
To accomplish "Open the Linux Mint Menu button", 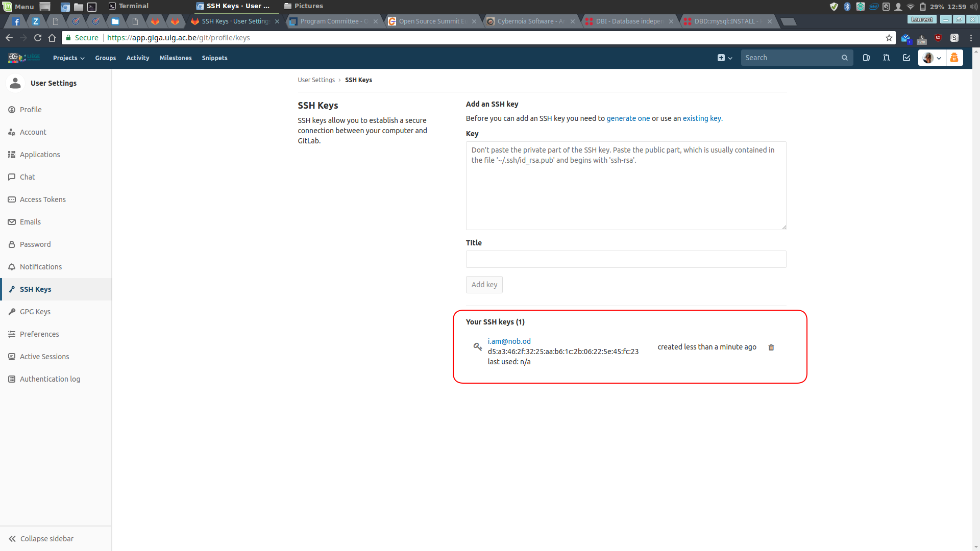I will click(x=18, y=7).
